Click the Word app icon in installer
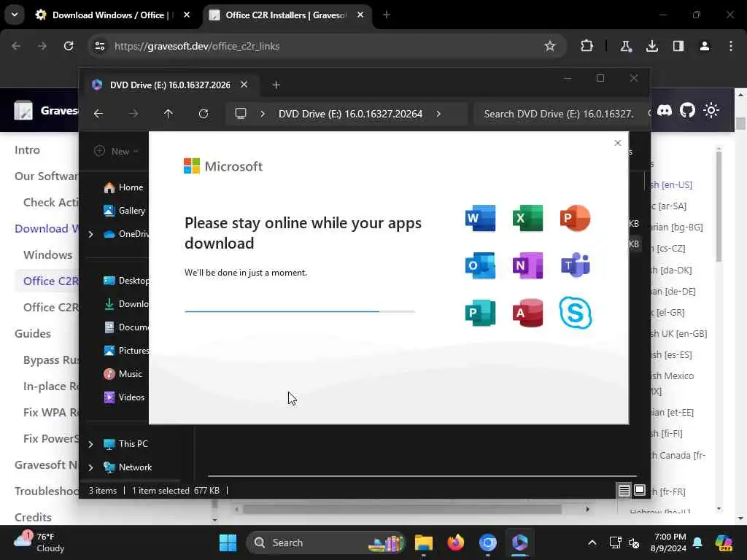Viewport: 747px width, 560px height. click(x=480, y=218)
